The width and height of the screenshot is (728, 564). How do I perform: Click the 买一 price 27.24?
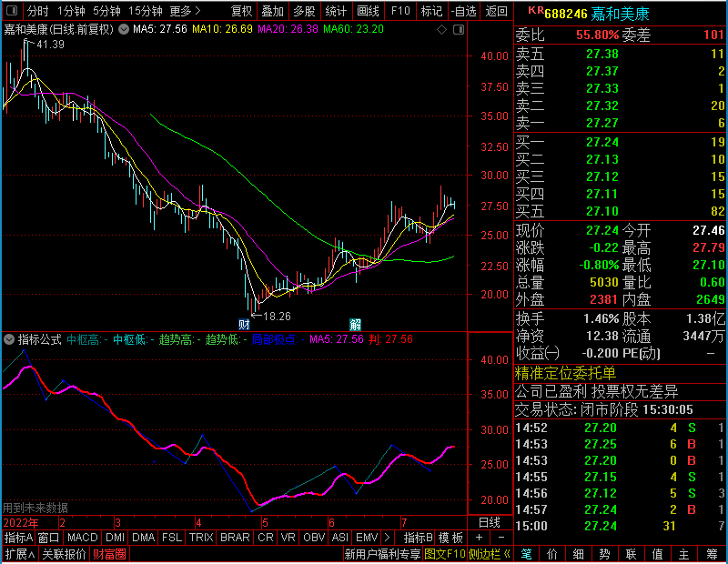tap(602, 142)
